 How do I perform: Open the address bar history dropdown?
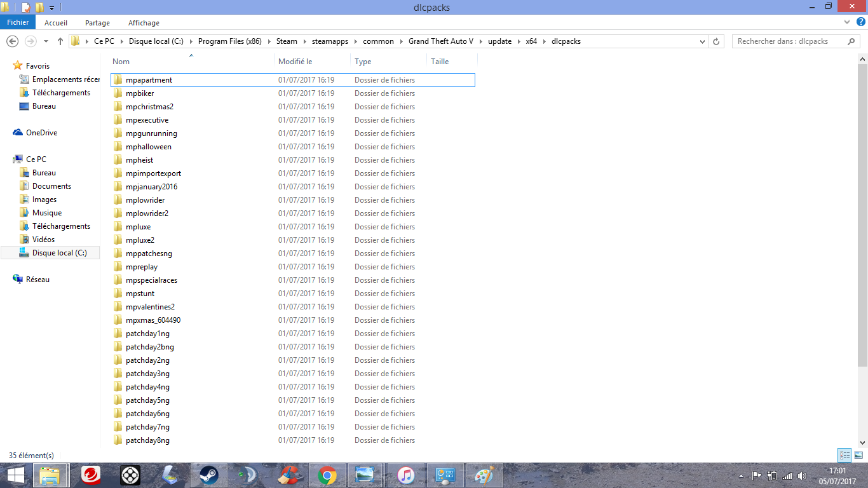coord(702,41)
